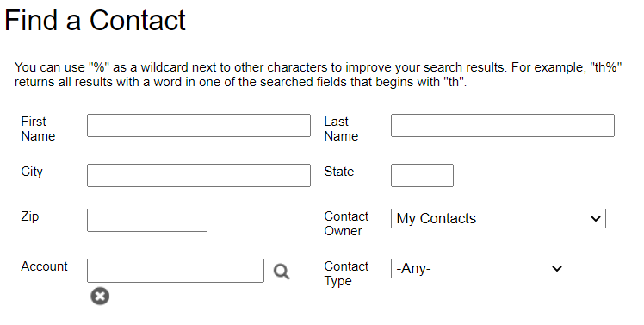The image size is (644, 325).
Task: Focus the First Name text box
Action: tap(199, 126)
